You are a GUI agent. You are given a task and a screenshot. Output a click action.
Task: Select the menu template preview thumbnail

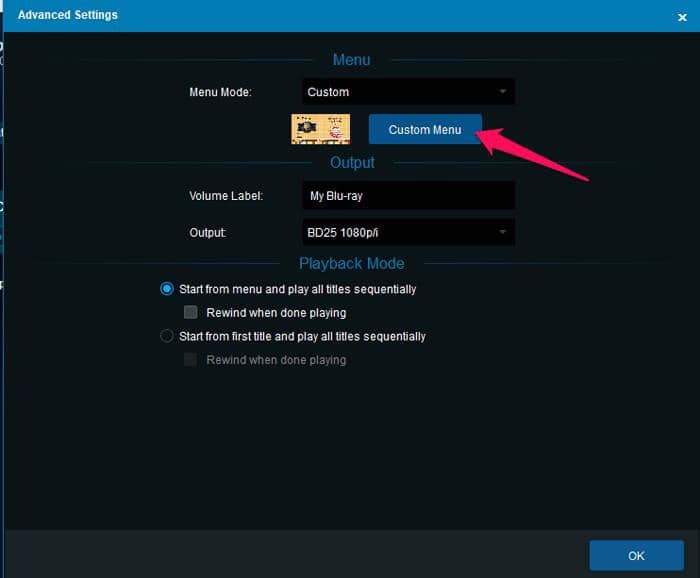[x=321, y=129]
